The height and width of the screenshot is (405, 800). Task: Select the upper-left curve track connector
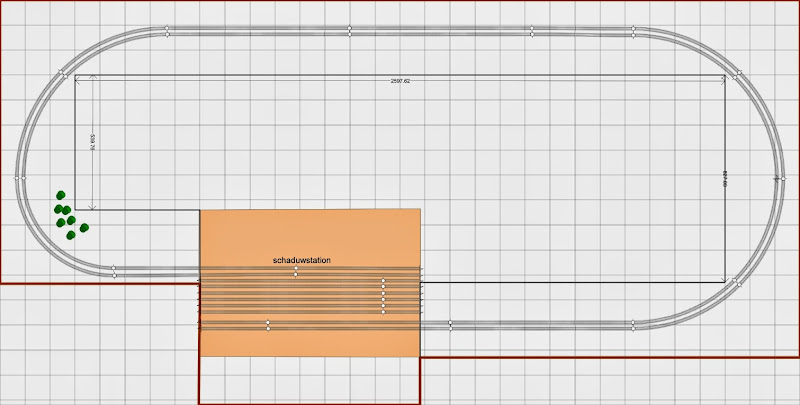63,74
